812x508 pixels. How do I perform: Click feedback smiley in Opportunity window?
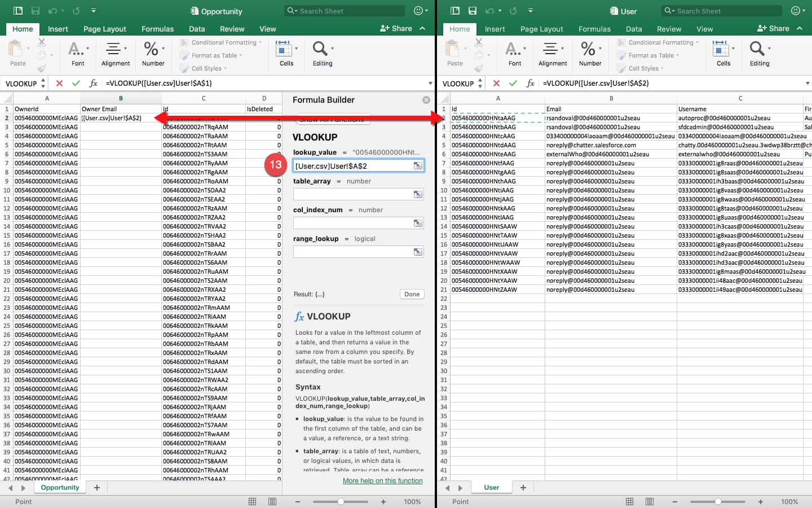pos(418,11)
